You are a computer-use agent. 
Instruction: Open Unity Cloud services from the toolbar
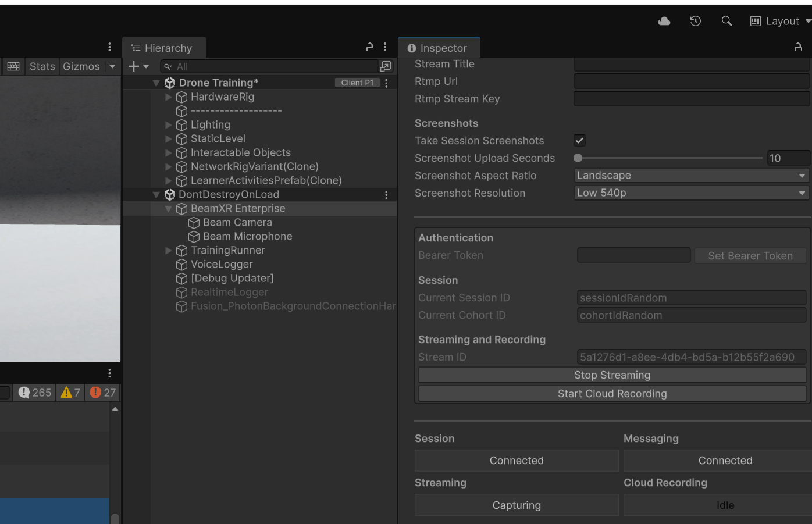pos(664,21)
